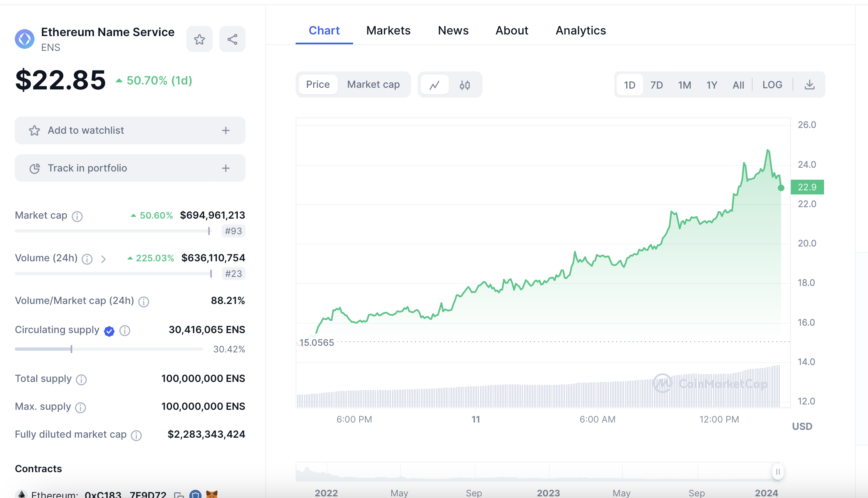Select the line chart icon
Image resolution: width=868 pixels, height=498 pixels.
pos(434,85)
